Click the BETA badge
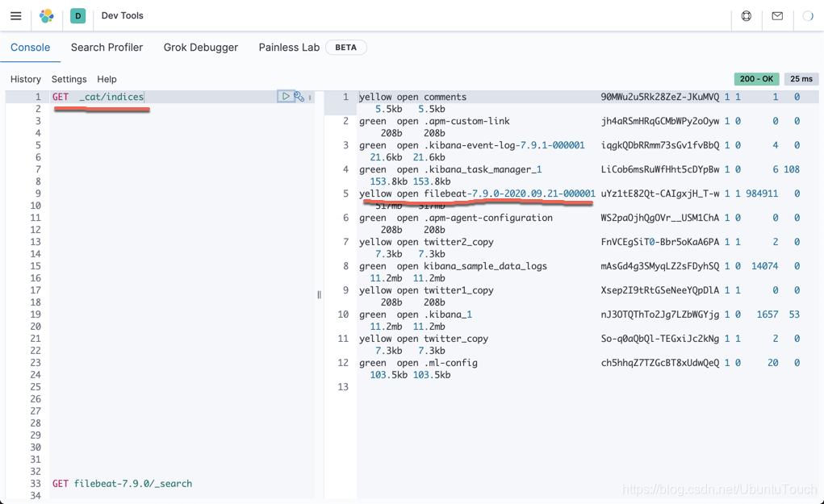This screenshot has height=504, width=824. [345, 48]
